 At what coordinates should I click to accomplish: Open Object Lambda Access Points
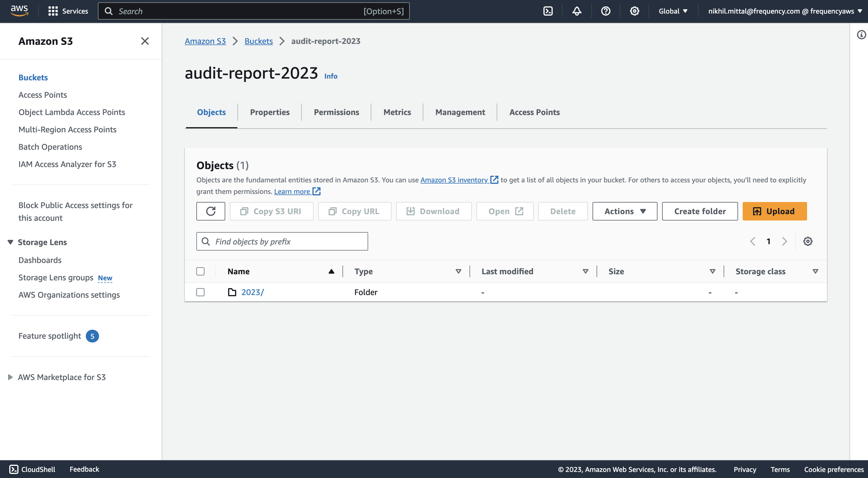[x=71, y=112]
